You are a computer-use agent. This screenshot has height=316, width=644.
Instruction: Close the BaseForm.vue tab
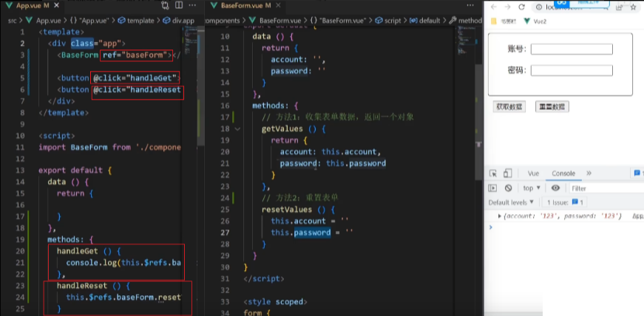point(278,6)
